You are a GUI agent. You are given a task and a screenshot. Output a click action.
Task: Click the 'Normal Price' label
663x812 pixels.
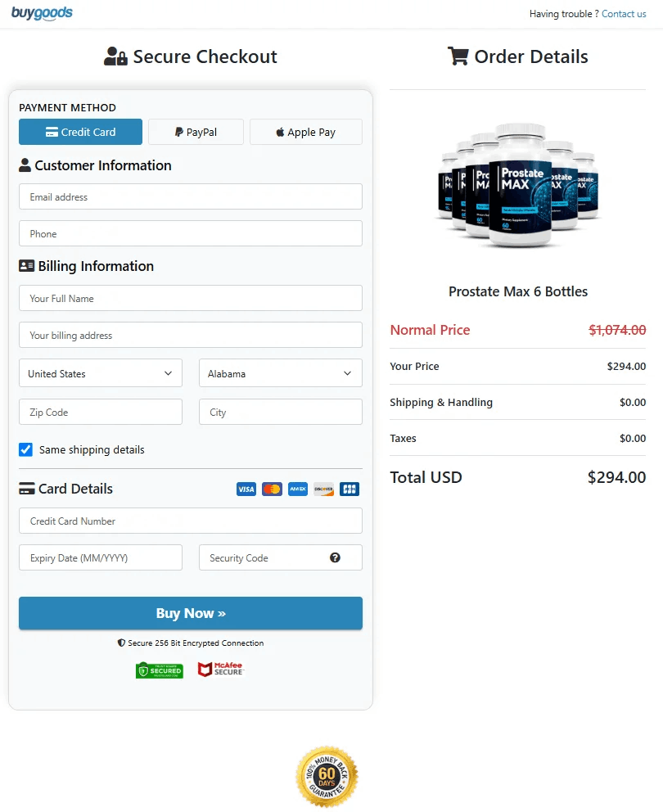tap(430, 330)
